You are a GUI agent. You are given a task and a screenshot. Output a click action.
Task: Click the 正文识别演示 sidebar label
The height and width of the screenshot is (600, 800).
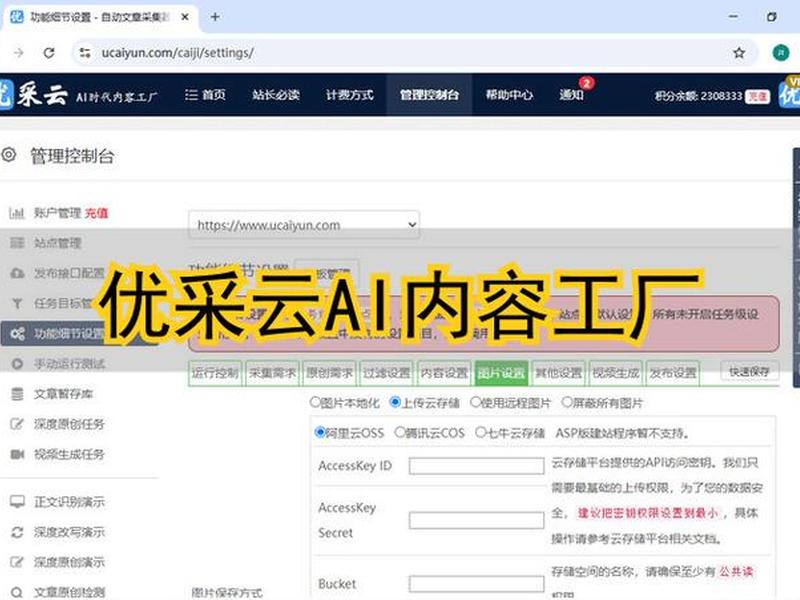click(69, 502)
